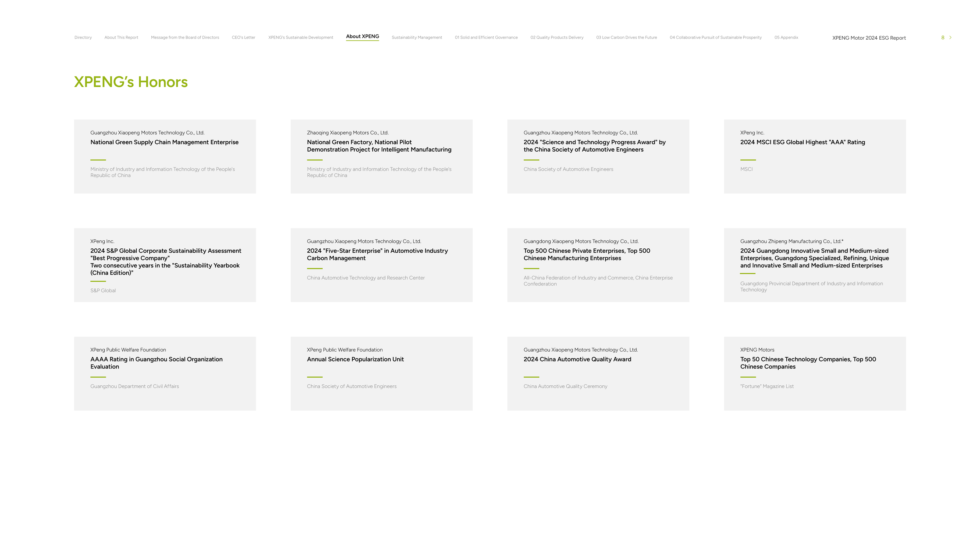
Task: Go to About This Report section
Action: click(x=121, y=37)
